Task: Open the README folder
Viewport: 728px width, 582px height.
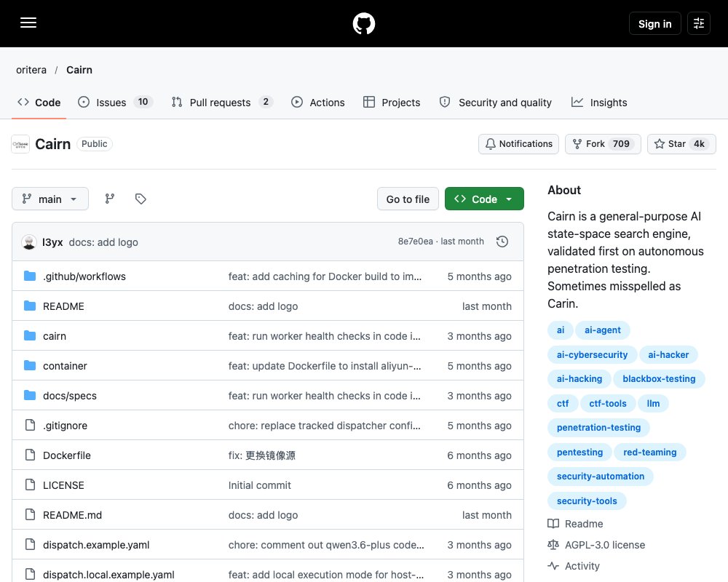Action: [x=63, y=306]
